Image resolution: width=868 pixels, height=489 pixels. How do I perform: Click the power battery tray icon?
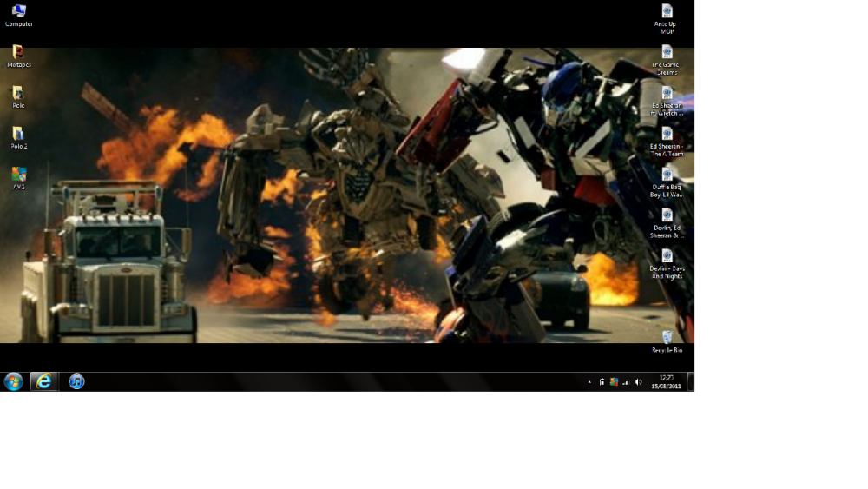click(x=602, y=382)
